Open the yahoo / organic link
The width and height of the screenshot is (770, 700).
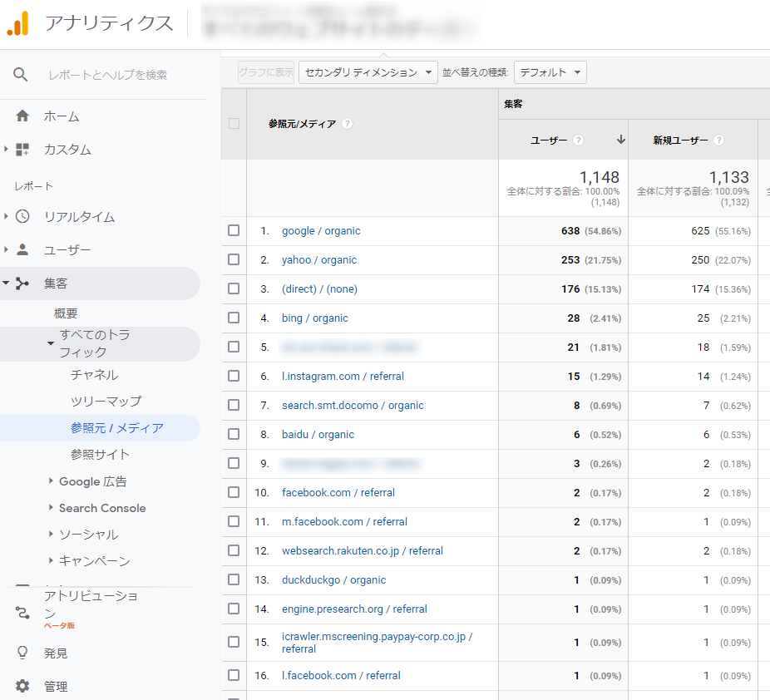click(319, 259)
